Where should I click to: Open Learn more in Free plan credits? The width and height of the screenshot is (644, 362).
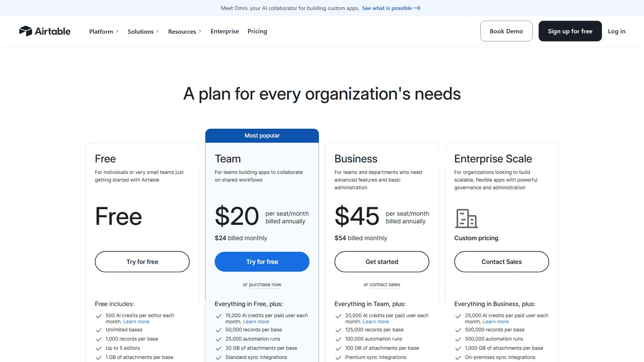[x=136, y=322]
